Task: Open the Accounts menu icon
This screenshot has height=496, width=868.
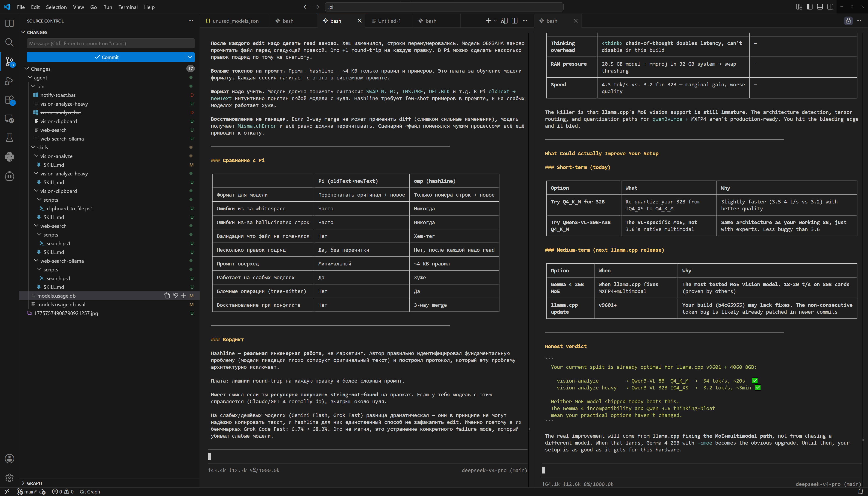Action: coord(10,459)
